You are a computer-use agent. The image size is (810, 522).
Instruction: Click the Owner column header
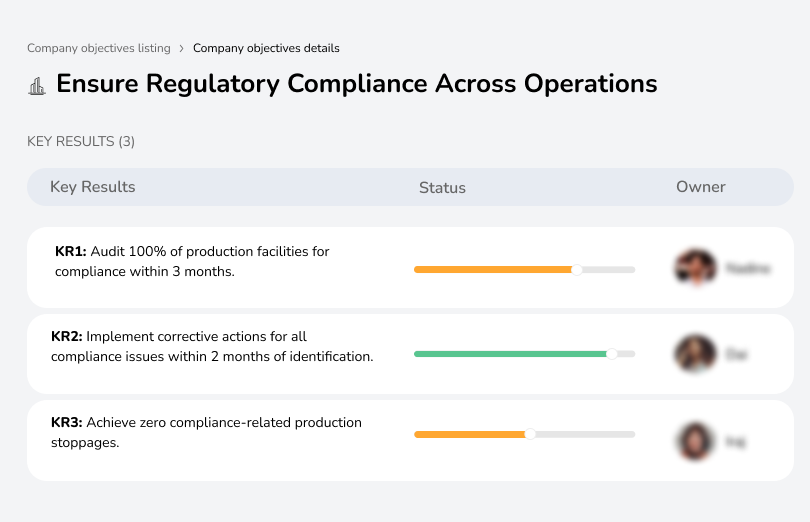(x=700, y=187)
